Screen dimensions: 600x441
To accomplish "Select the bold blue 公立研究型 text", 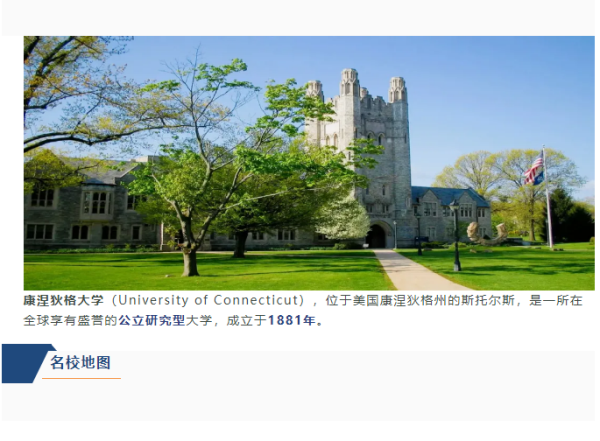I will pyautogui.click(x=152, y=320).
